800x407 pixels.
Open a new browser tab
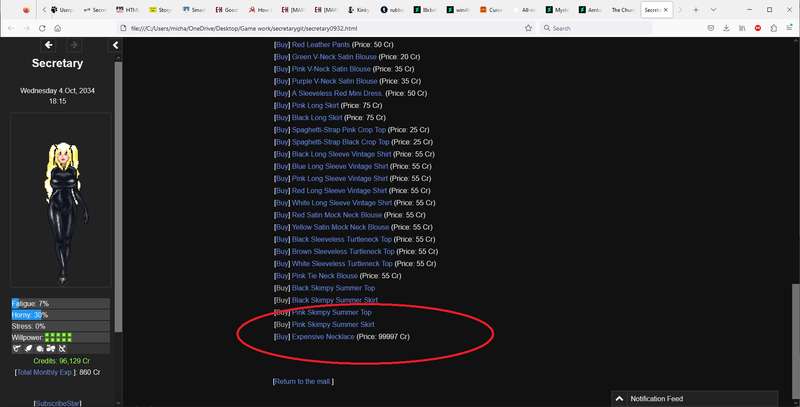[695, 10]
